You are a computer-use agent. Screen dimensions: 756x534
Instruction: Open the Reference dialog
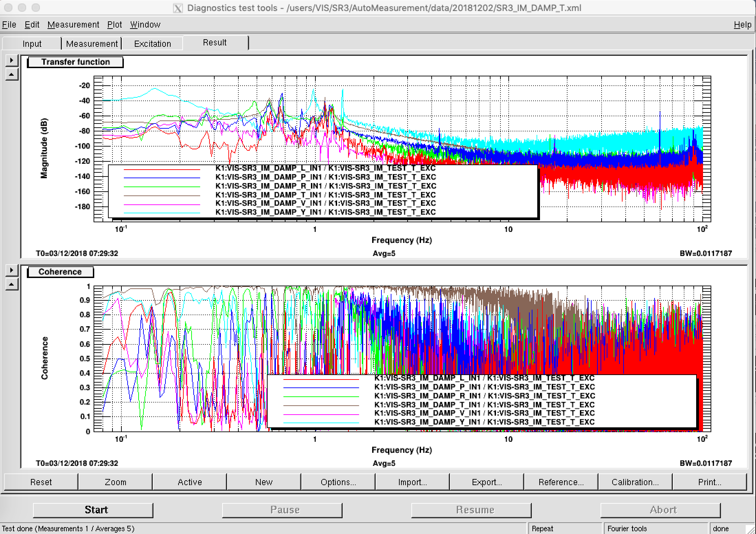(561, 482)
